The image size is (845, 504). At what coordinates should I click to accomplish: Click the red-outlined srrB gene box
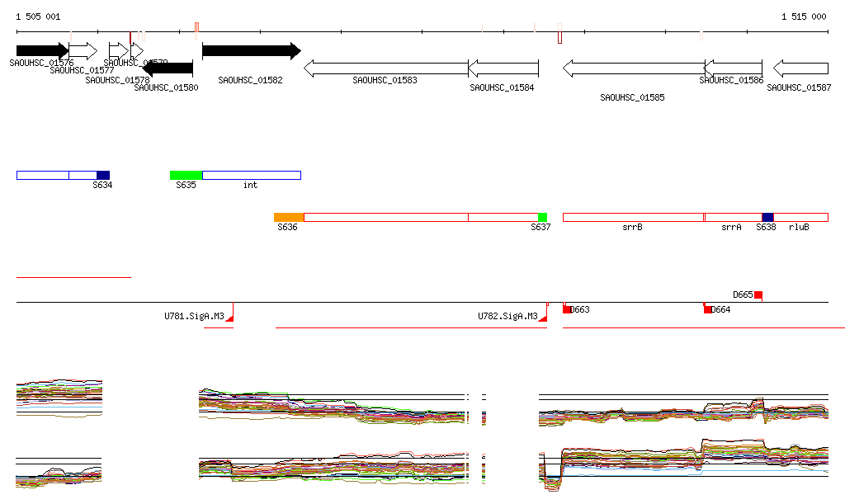[x=634, y=218]
